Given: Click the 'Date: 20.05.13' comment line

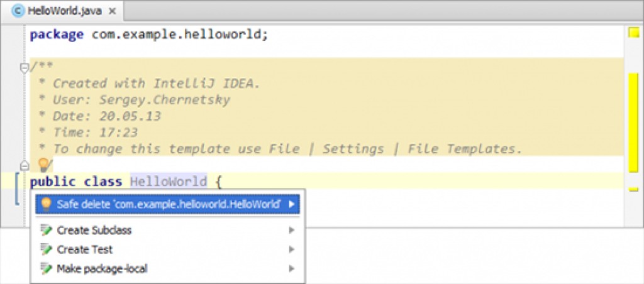Looking at the screenshot, I should point(107,116).
